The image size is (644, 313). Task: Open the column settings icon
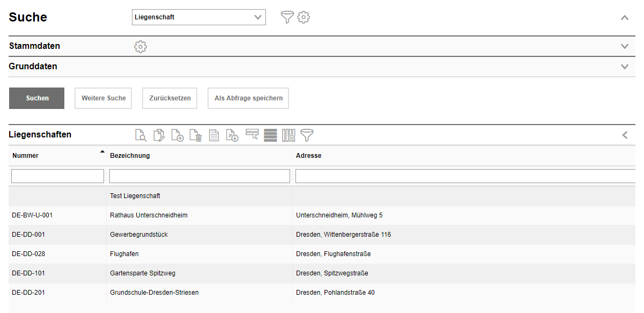tap(288, 135)
